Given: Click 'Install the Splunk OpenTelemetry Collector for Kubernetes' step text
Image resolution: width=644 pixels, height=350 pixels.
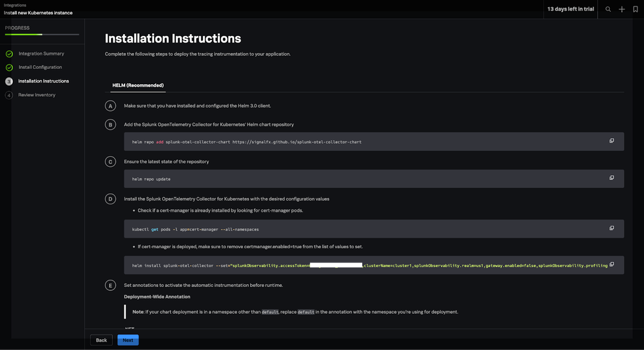Looking at the screenshot, I should 227,199.
